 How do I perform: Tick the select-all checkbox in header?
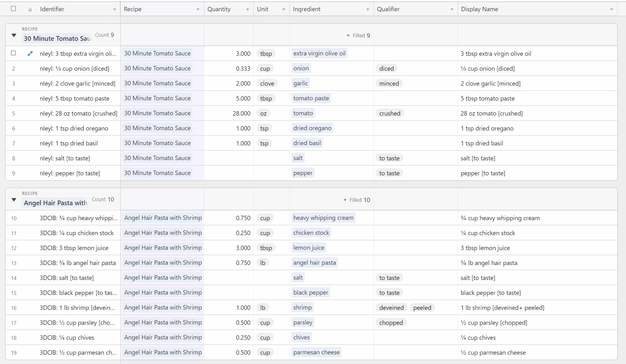click(x=13, y=9)
